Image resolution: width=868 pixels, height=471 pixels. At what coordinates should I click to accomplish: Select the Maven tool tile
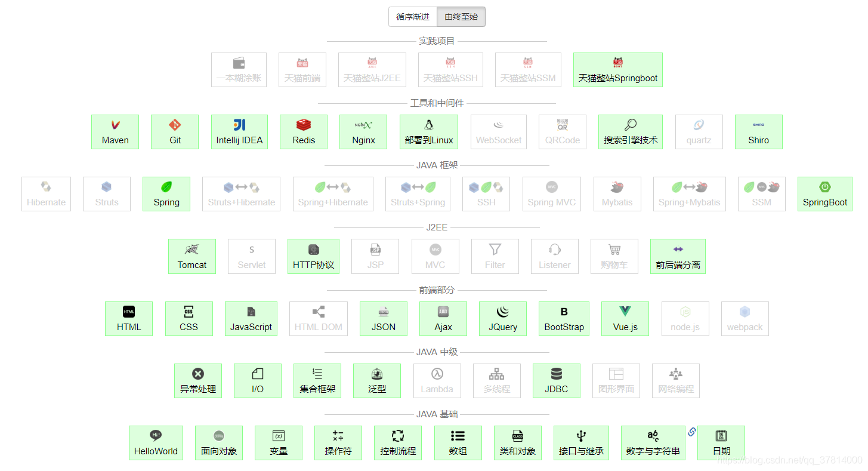115,131
